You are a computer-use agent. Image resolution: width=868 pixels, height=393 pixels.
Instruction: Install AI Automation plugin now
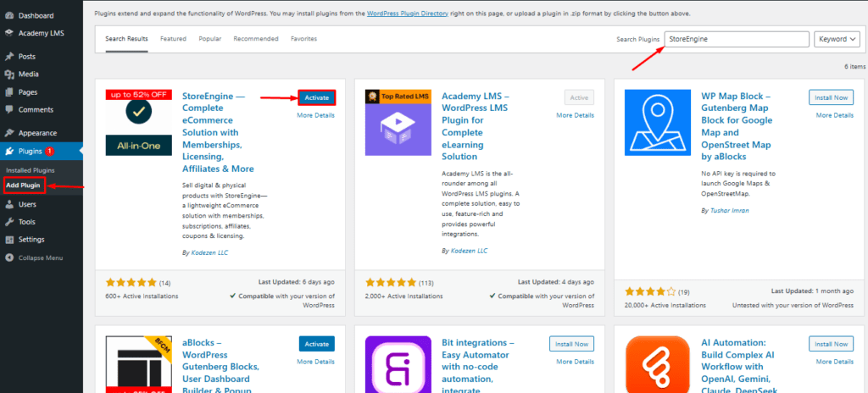pos(831,344)
